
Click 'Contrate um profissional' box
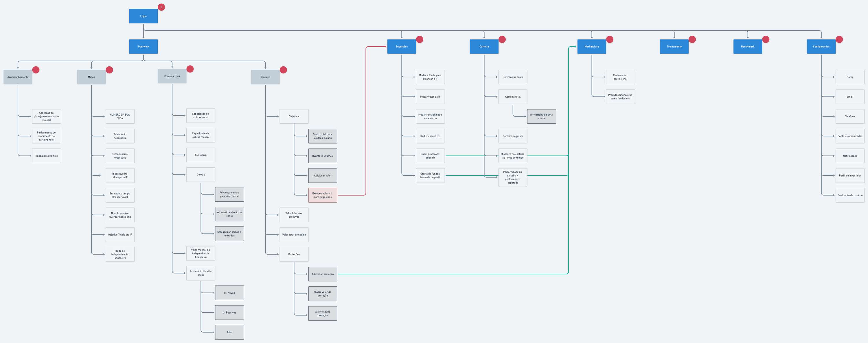pyautogui.click(x=620, y=77)
